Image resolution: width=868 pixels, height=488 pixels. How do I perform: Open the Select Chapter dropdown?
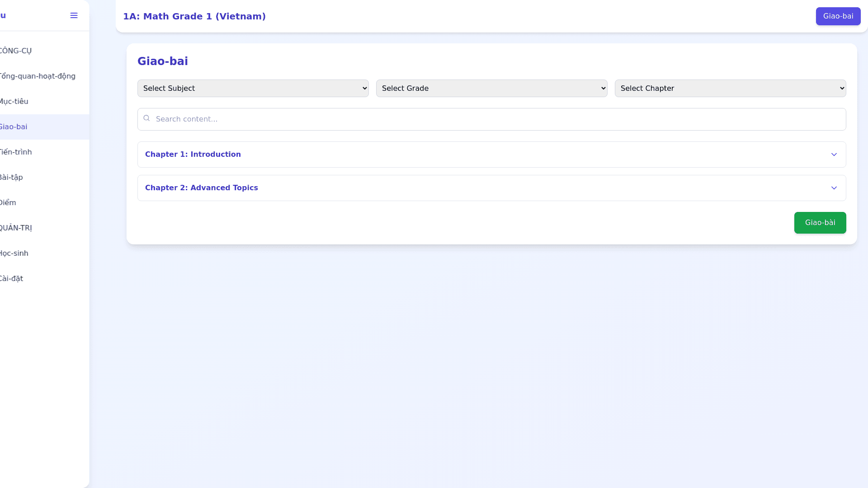coord(730,89)
